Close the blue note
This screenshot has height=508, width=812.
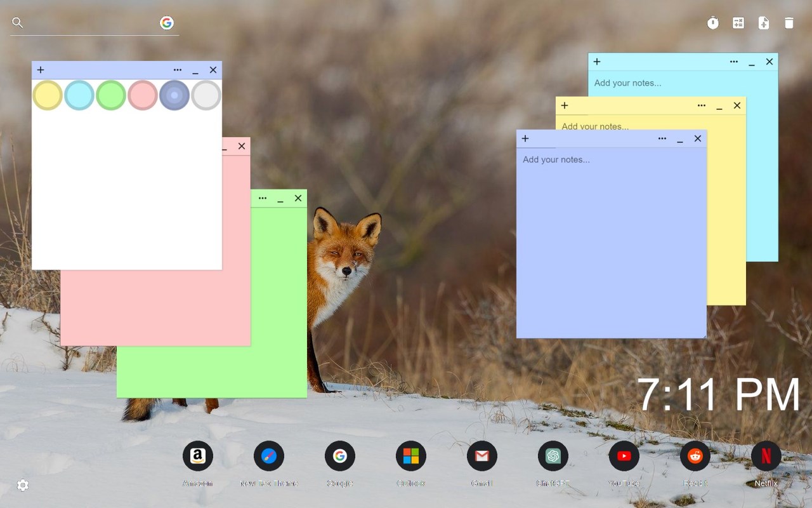[698, 138]
